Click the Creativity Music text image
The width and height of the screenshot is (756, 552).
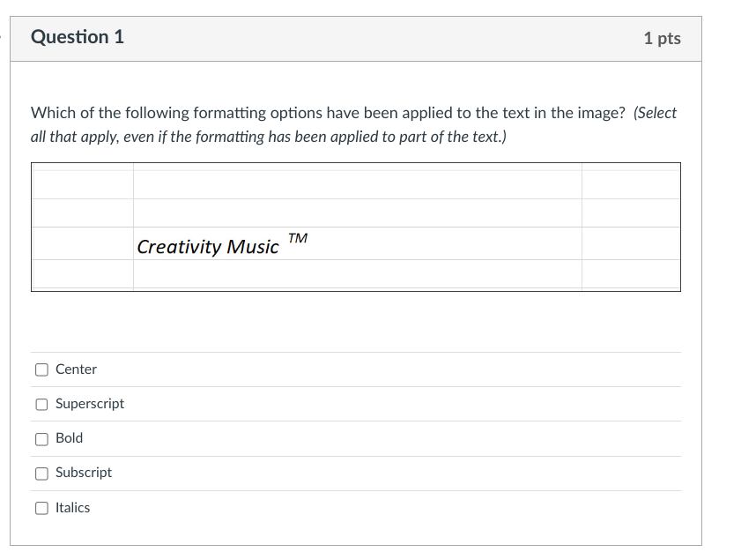tap(208, 247)
